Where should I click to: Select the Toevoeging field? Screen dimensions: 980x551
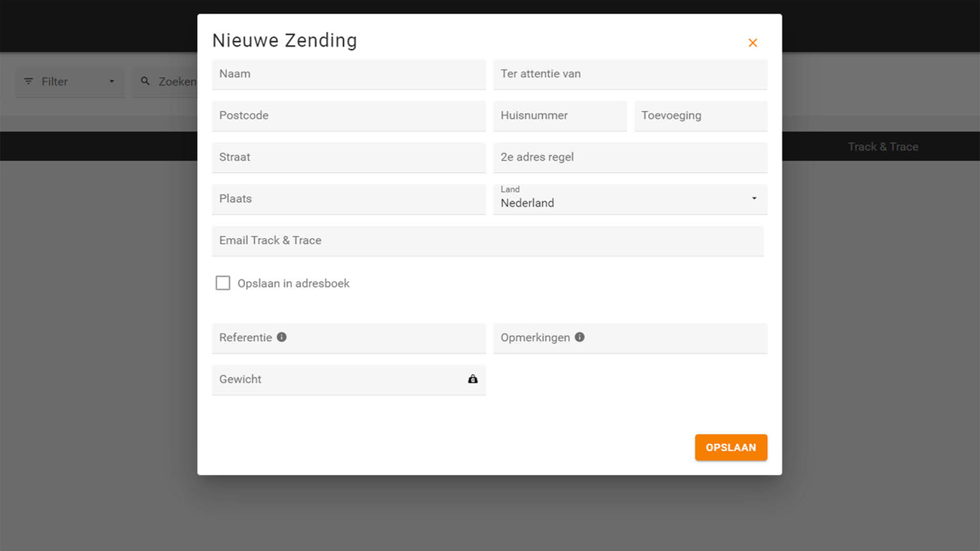point(701,116)
